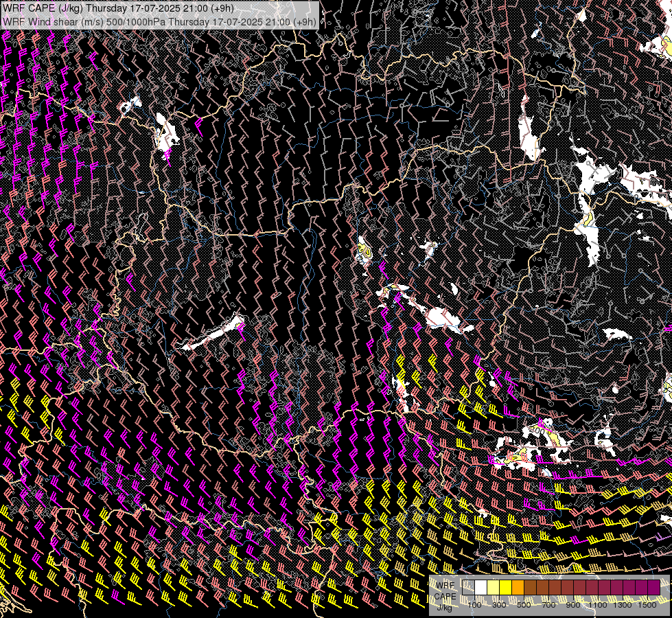The width and height of the screenshot is (672, 618).
Task: Click the 1100 legend label
Action: coord(598,605)
